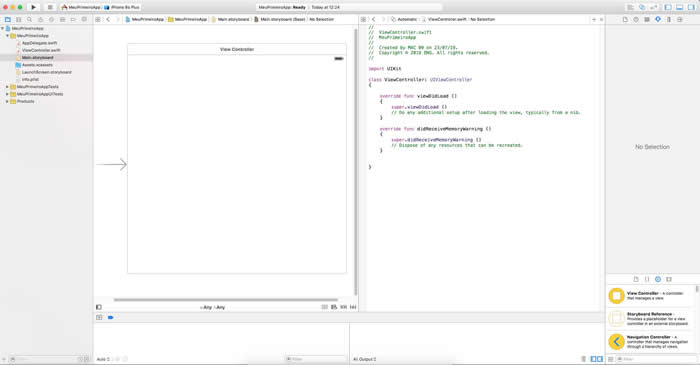
Task: Show the Code Snippet library tab
Action: (647, 279)
